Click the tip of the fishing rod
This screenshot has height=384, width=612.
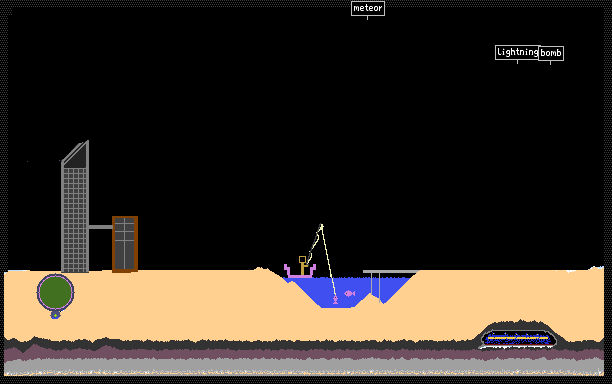click(x=322, y=225)
